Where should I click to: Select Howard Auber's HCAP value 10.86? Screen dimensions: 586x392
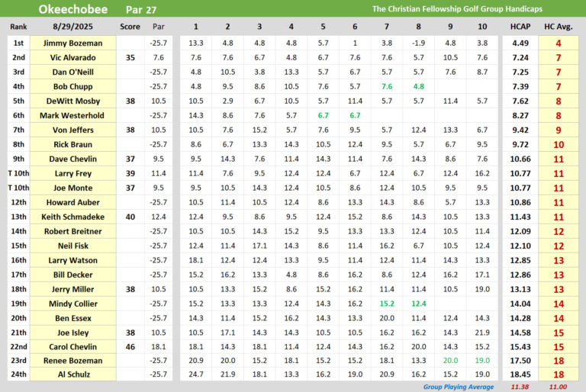pos(520,203)
